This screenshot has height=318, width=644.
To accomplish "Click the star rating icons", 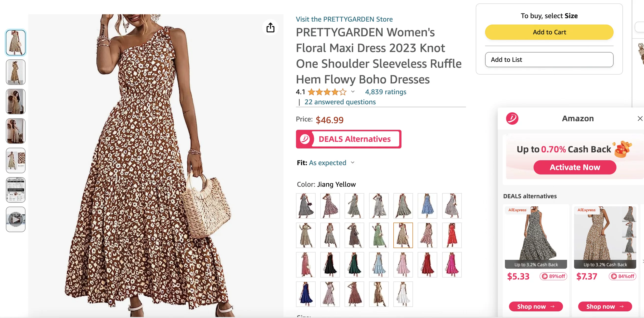I will tap(327, 92).
